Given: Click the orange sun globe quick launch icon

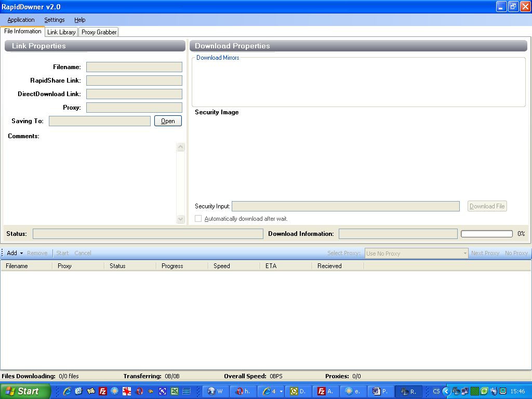Looking at the screenshot, I should [x=115, y=391].
